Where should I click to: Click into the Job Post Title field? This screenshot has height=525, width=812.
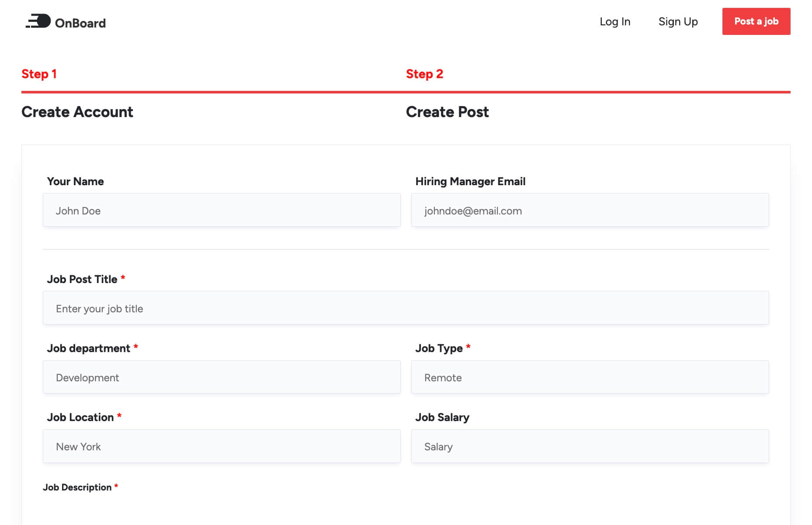(406, 308)
